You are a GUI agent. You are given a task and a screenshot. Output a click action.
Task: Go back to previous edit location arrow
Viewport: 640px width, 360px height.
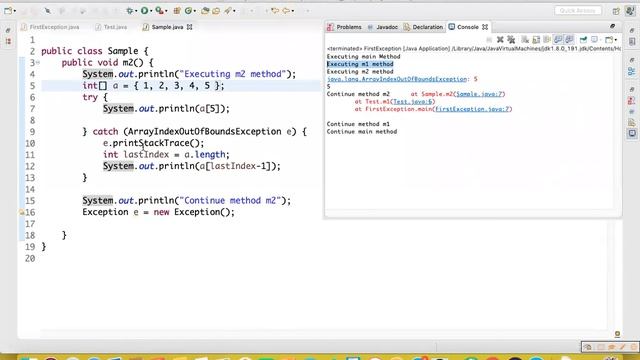275,11
